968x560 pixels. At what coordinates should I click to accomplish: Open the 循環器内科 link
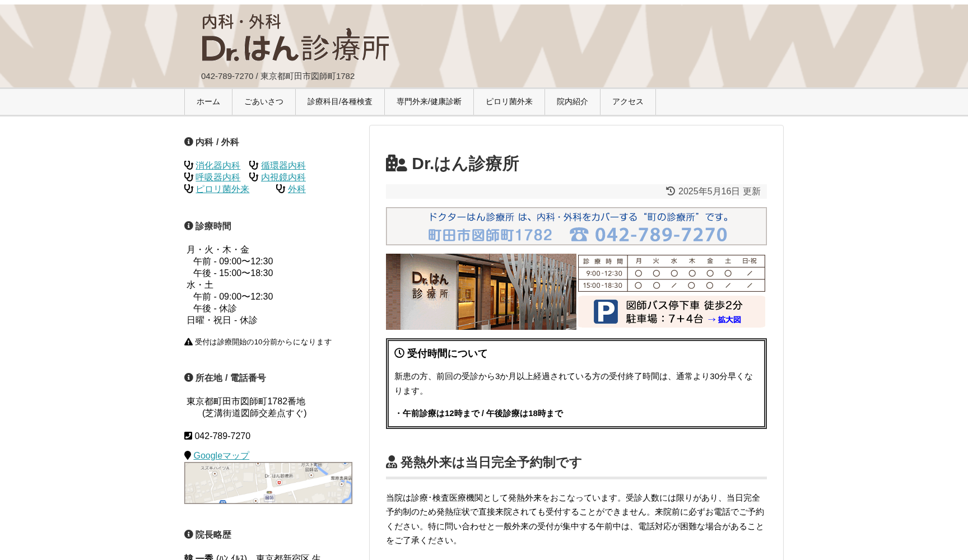coord(283,165)
